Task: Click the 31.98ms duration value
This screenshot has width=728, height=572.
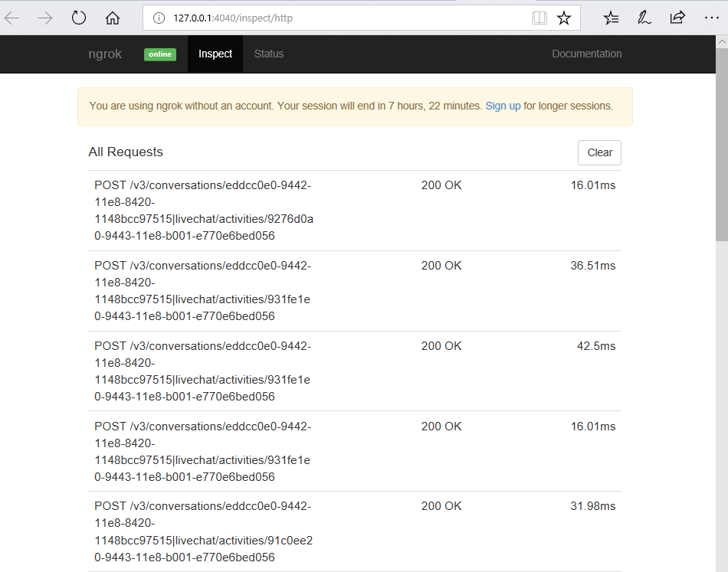Action: [593, 506]
